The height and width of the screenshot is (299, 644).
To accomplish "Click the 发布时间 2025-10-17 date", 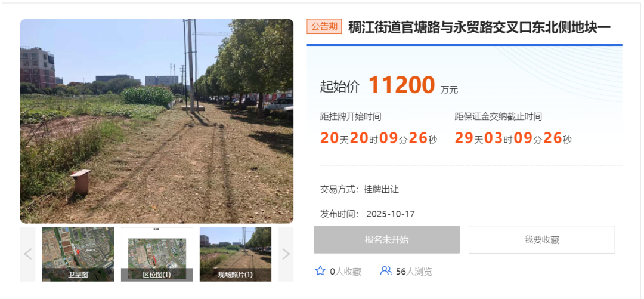I will 367,214.
